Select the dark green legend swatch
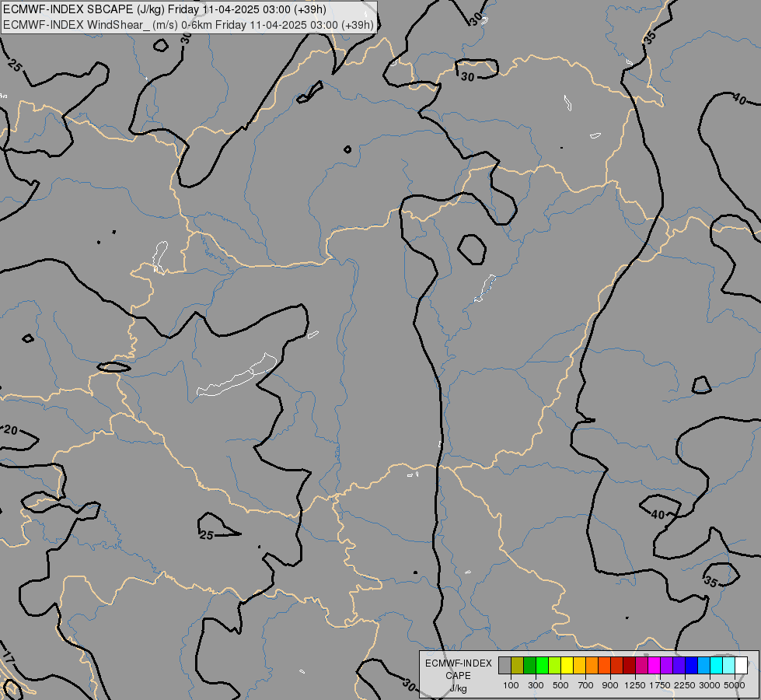Screen dimensions: 761x700 [x=529, y=665]
